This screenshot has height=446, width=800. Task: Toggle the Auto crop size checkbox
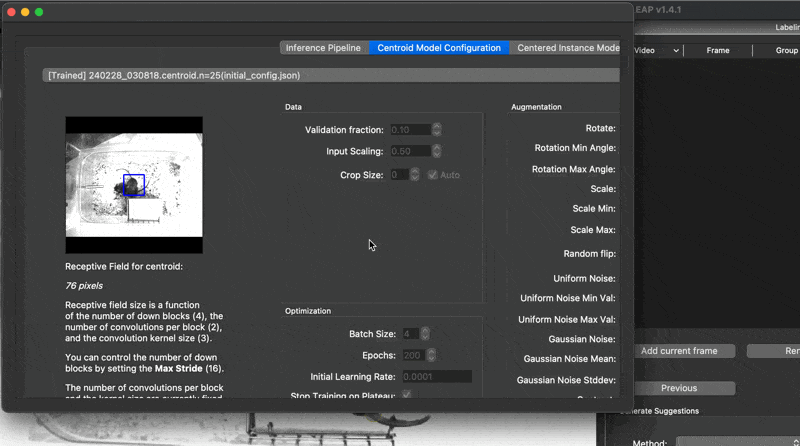pyautogui.click(x=433, y=175)
